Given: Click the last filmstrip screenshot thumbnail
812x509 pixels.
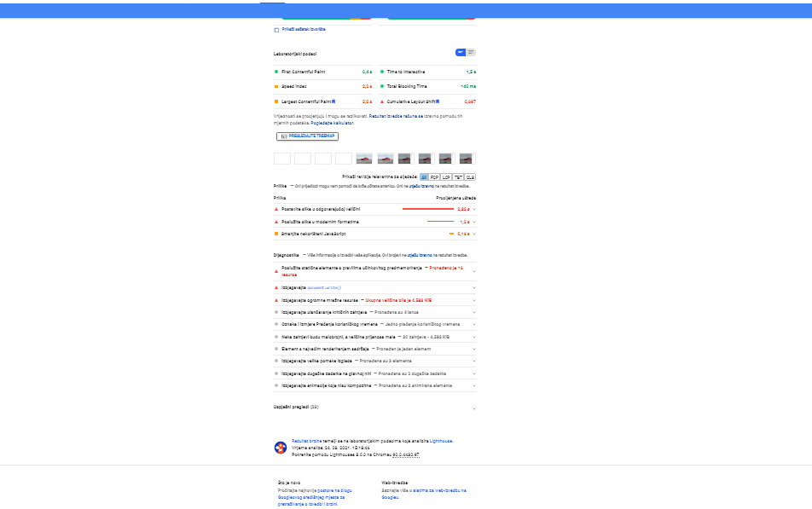Looking at the screenshot, I should (466, 159).
